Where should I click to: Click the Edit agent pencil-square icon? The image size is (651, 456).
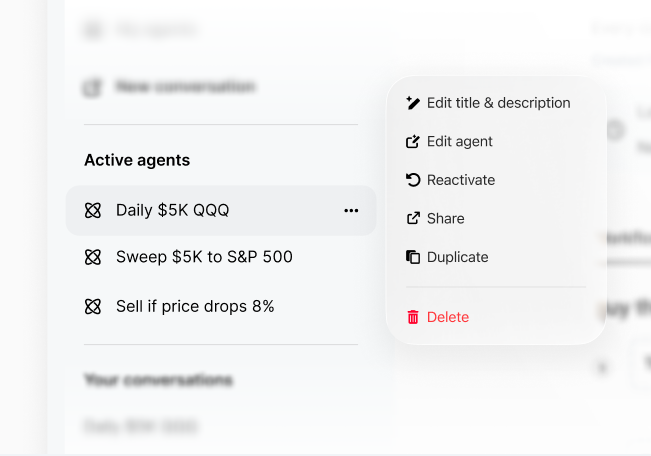click(413, 142)
